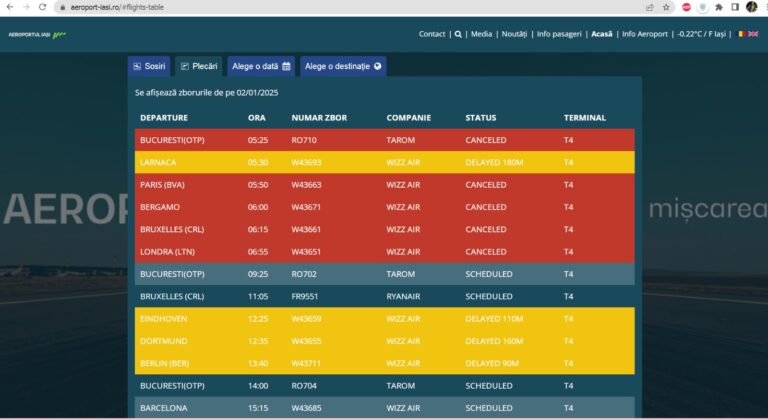The height and width of the screenshot is (419, 768).
Task: Switch to English with the UK flag
Action: click(x=753, y=34)
